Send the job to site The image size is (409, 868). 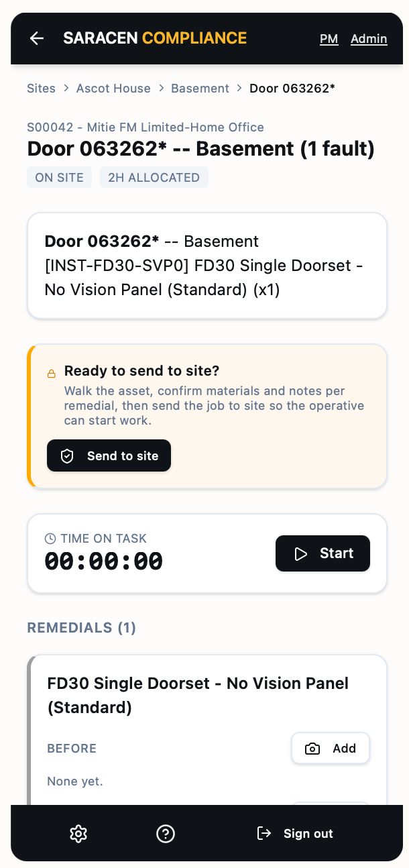coord(109,456)
